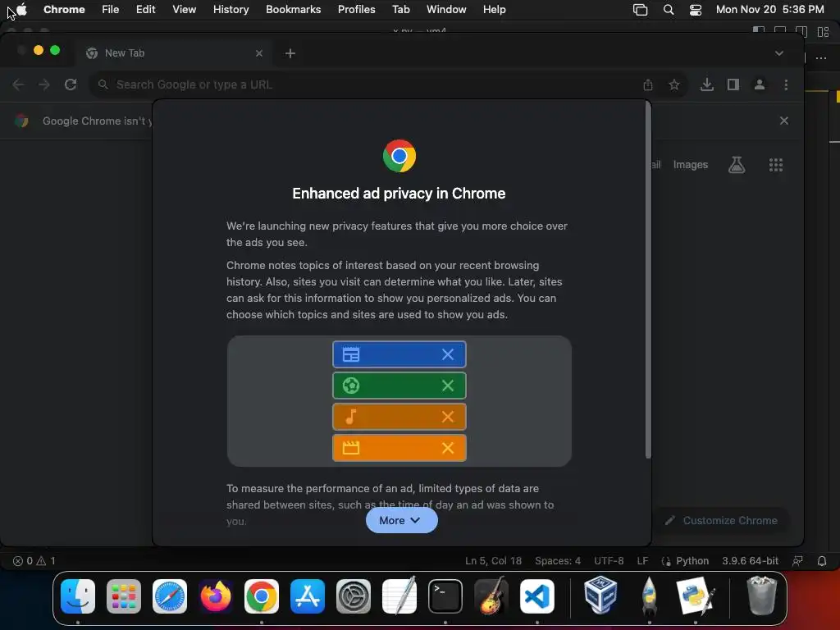Go forward in Chrome
This screenshot has width=840, height=630.
tap(44, 84)
